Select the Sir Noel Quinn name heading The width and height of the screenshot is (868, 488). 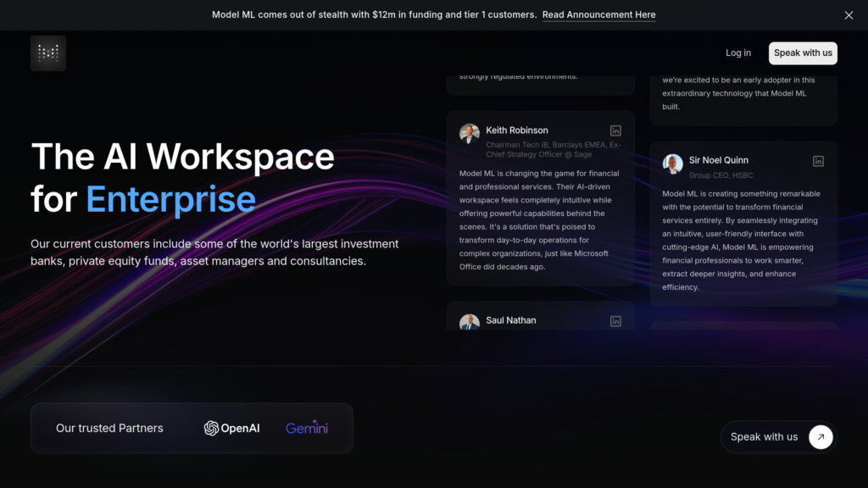tap(718, 160)
